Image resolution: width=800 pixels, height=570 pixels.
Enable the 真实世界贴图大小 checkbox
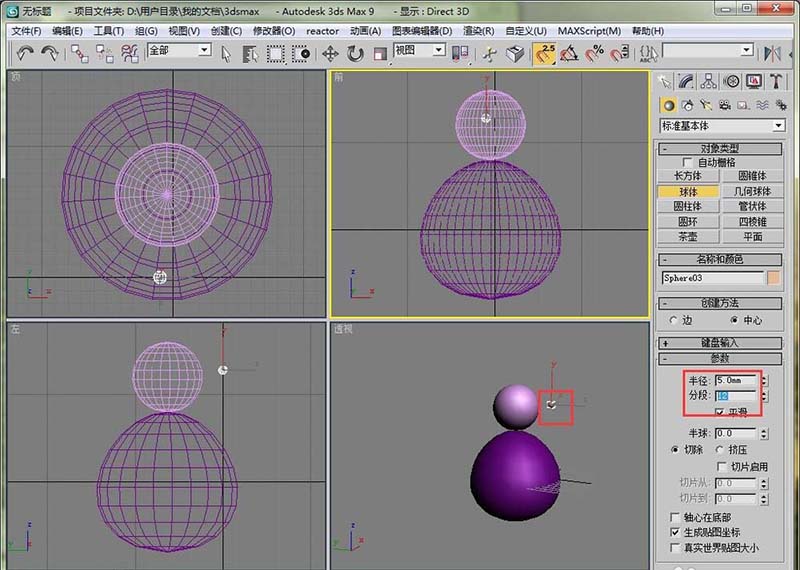click(x=675, y=548)
